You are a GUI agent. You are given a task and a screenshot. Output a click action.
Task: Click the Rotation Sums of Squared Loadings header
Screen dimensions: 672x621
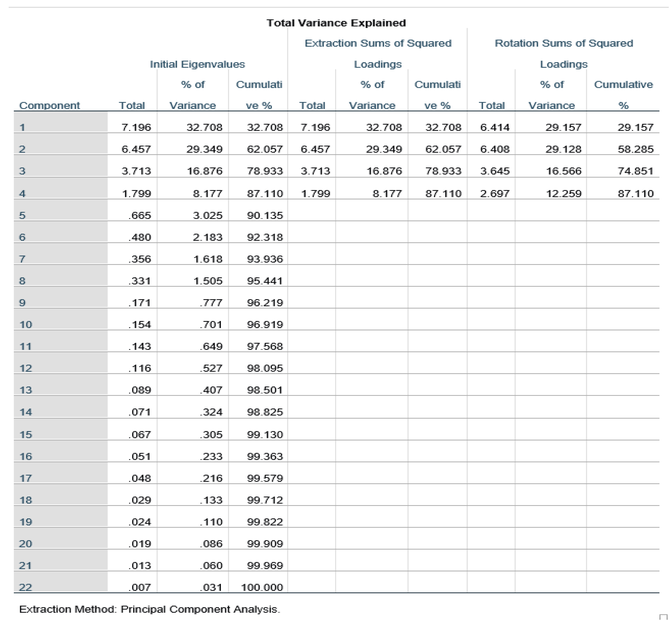click(x=563, y=43)
